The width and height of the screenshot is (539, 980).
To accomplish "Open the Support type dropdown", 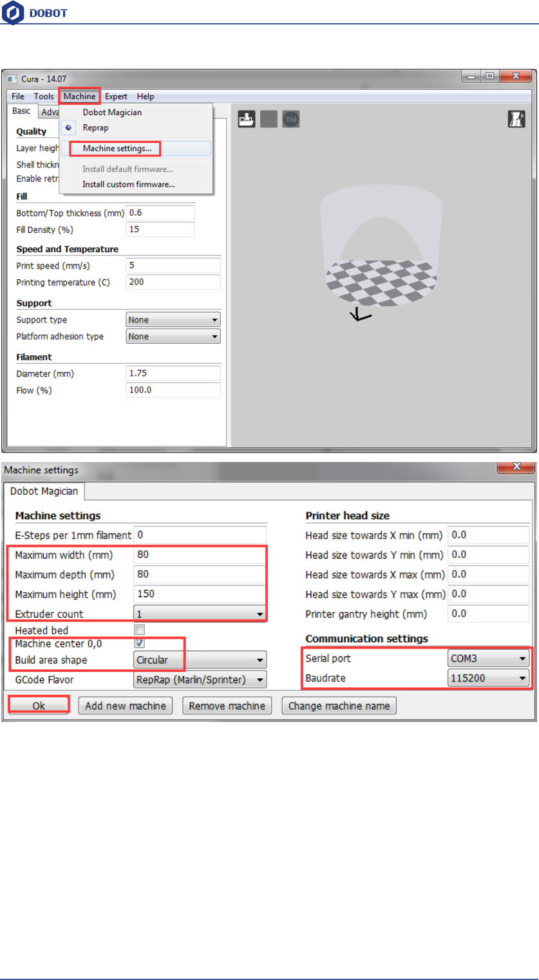I will click(x=173, y=320).
